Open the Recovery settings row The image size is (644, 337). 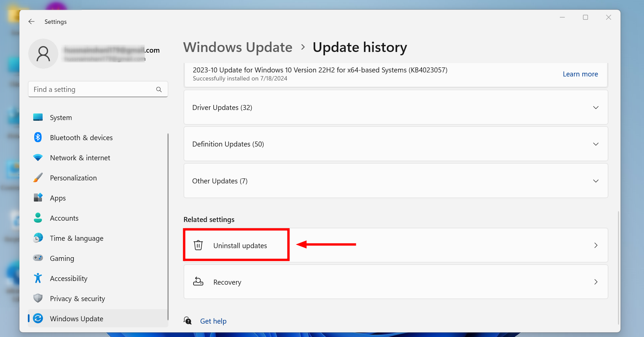227,282
